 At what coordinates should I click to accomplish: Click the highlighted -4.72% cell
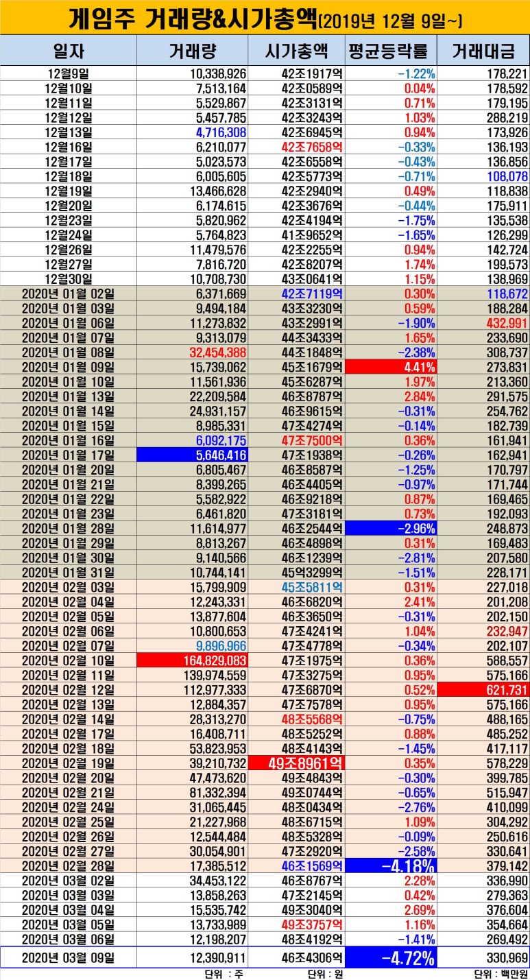392,957
